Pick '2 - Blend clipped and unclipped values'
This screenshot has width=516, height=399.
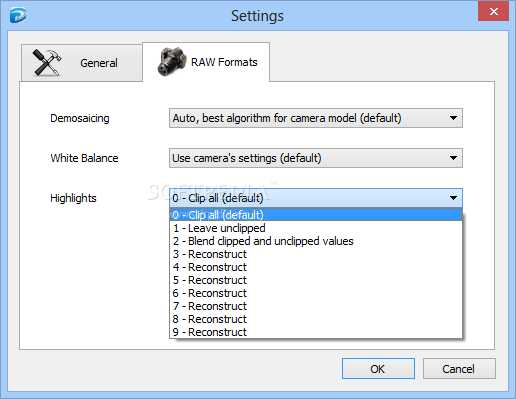pyautogui.click(x=316, y=241)
